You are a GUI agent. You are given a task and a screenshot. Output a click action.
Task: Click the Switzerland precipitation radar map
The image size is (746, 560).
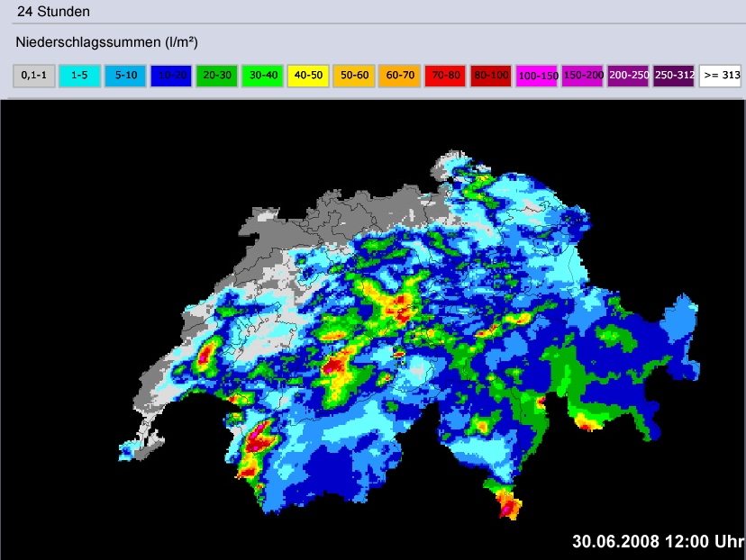[373, 330]
